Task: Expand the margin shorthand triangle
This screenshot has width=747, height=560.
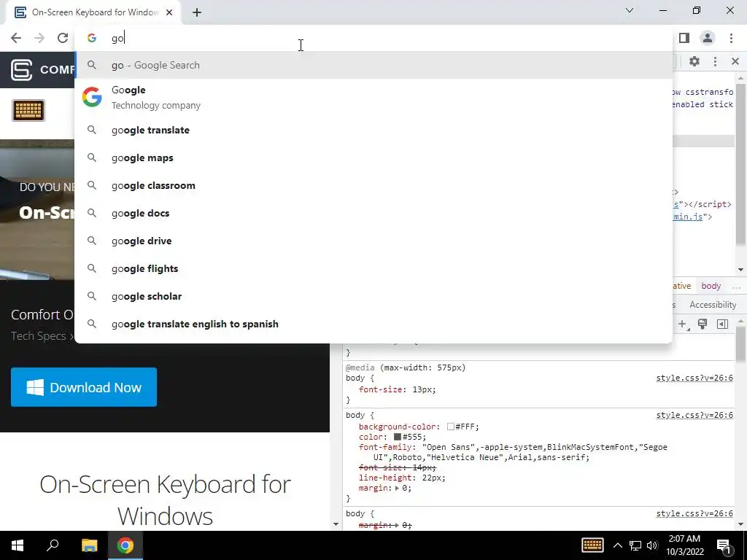Action: tap(396, 488)
